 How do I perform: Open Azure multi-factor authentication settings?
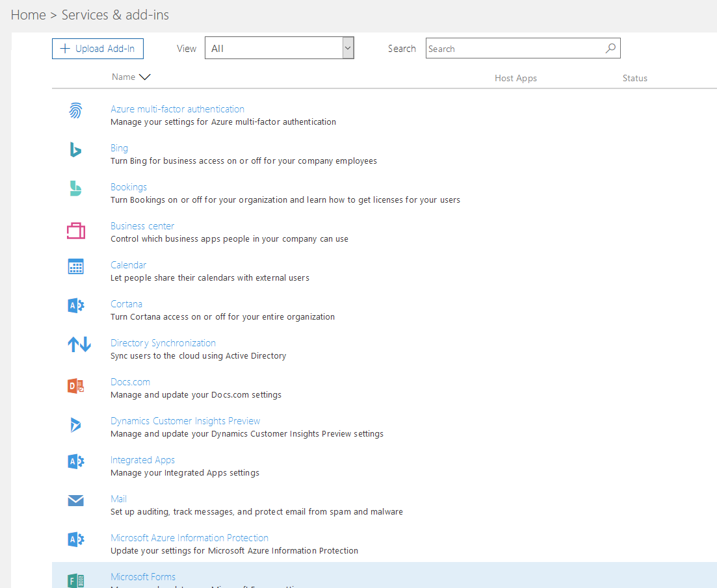tap(177, 109)
